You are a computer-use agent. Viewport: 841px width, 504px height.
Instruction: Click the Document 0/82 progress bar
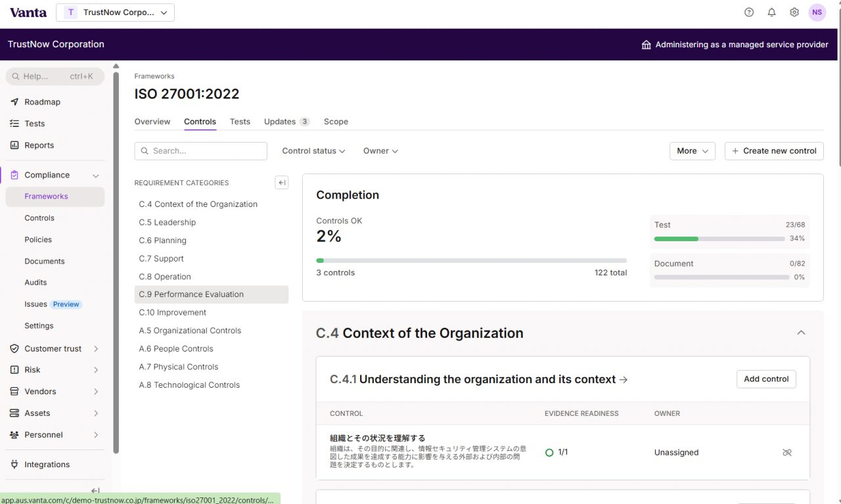click(722, 277)
